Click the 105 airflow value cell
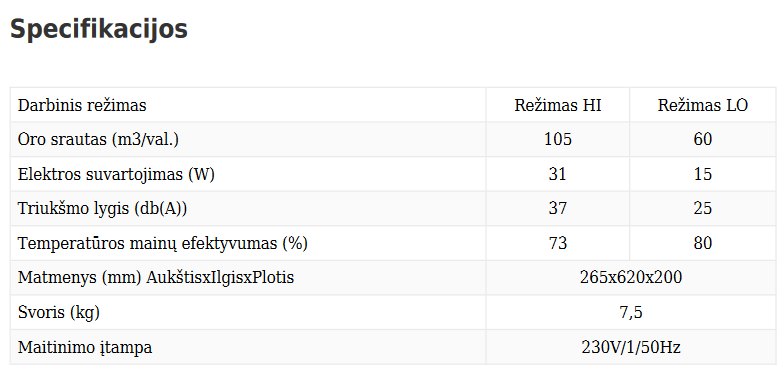Viewport: 783px width, 383px height. [558, 139]
